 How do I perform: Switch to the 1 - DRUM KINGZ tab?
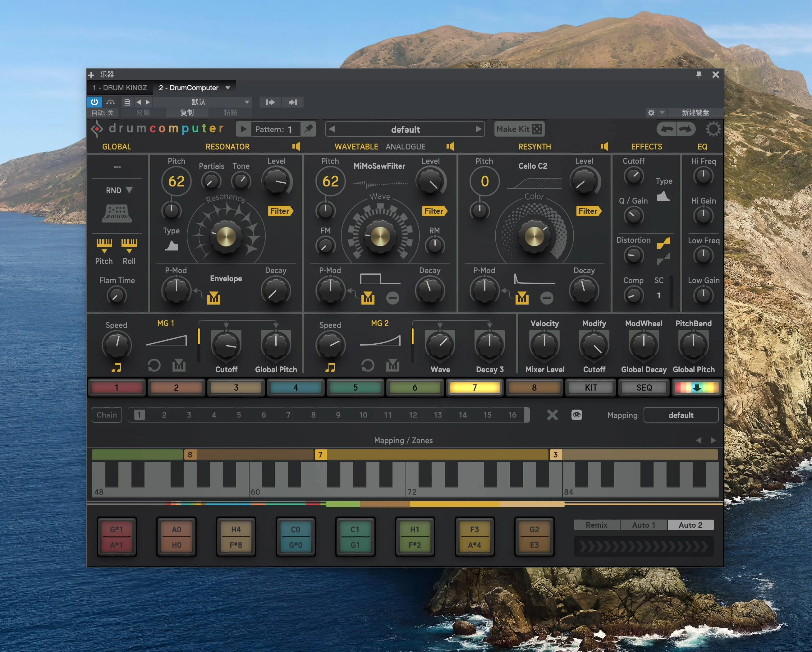click(x=120, y=88)
